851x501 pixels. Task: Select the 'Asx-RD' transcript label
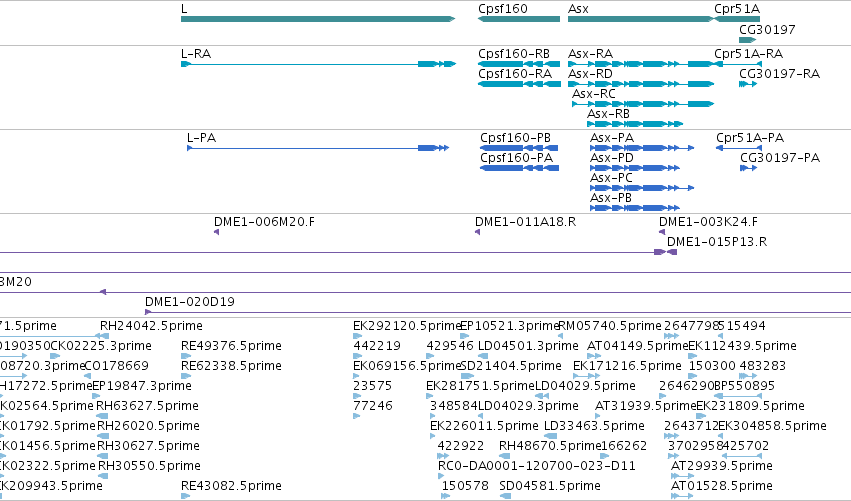(x=590, y=74)
